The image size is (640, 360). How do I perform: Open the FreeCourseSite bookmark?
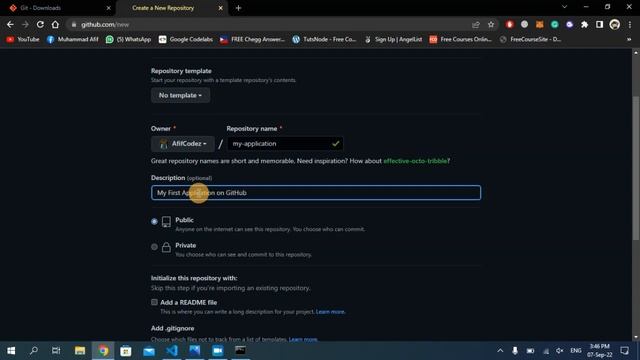[x=530, y=39]
